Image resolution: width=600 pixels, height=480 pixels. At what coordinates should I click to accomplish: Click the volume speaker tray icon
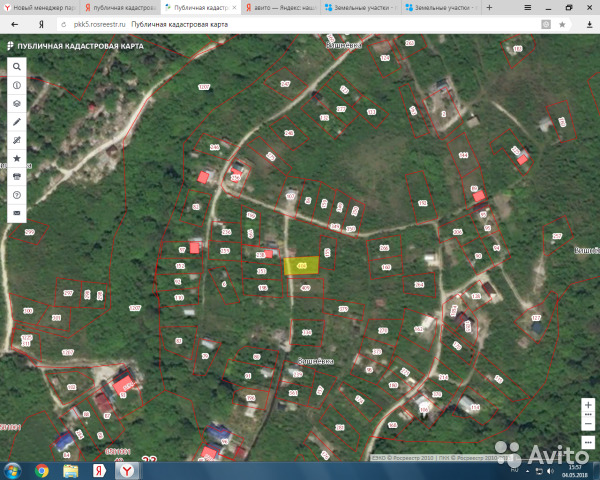pos(551,471)
